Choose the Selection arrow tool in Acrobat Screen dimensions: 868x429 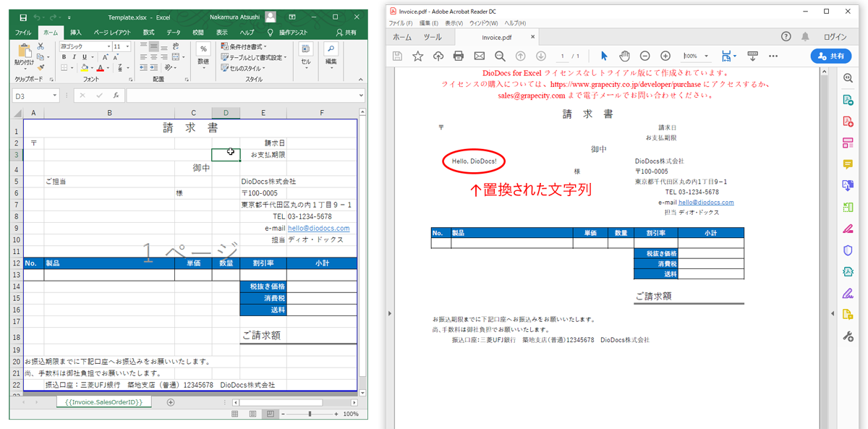604,56
